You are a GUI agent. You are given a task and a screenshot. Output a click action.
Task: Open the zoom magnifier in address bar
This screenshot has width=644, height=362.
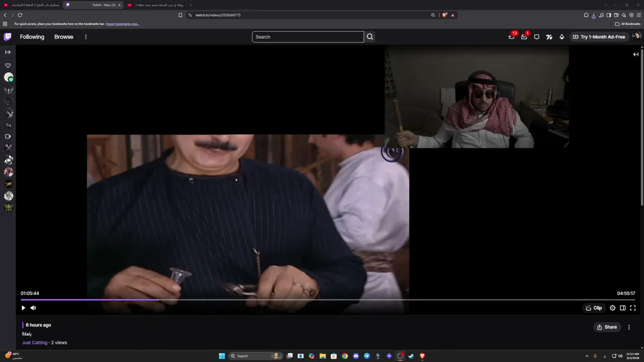433,15
